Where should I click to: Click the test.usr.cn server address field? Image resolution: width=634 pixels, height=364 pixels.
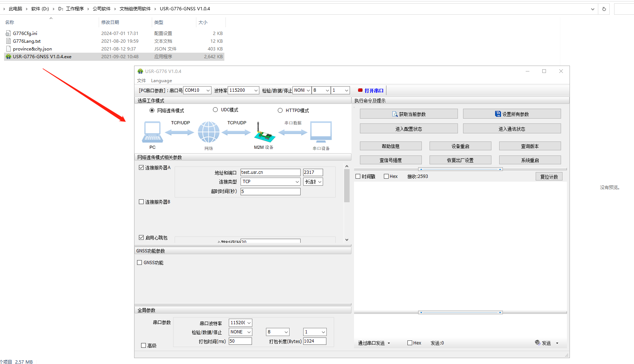tap(270, 172)
